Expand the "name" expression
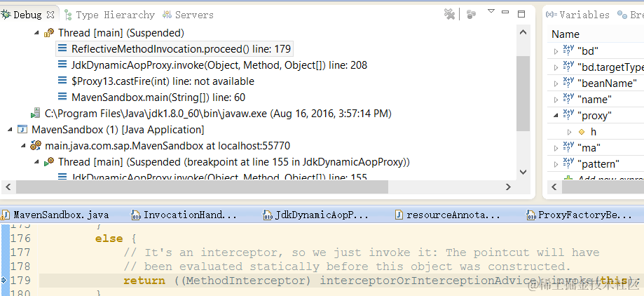Screen dimensions: 644x296 [x=556, y=100]
